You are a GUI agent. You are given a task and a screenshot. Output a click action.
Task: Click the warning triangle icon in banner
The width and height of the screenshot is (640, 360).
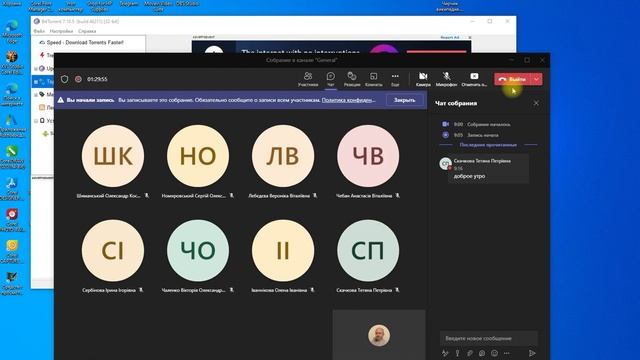pos(60,100)
